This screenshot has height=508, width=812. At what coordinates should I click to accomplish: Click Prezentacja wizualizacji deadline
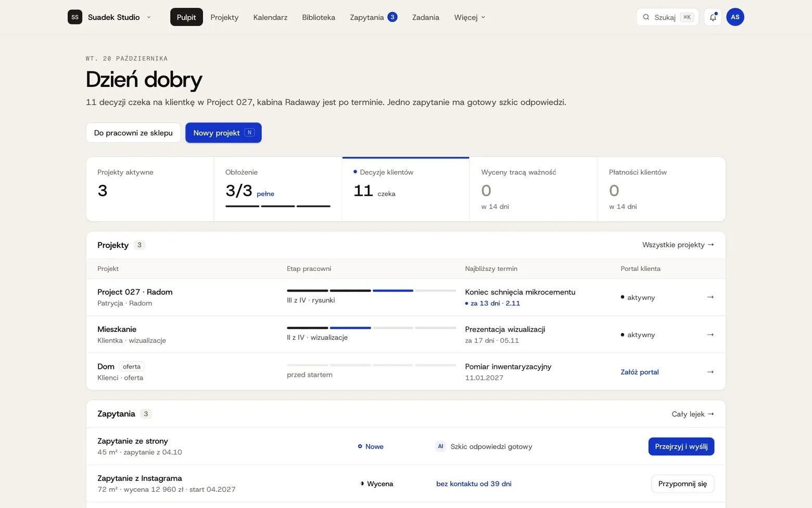point(505,329)
